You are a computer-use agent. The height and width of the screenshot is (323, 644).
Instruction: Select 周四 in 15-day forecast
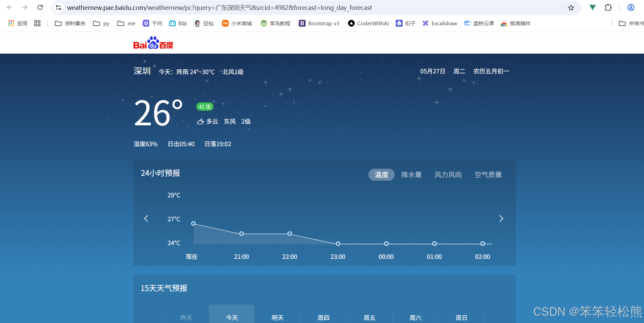pos(323,318)
